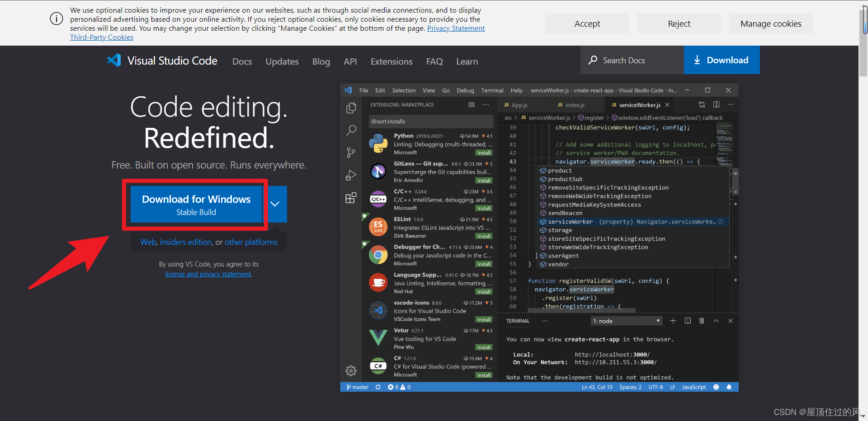Open the Third-Party Cookies link
Image resolution: width=868 pixels, height=421 pixels.
coord(102,37)
